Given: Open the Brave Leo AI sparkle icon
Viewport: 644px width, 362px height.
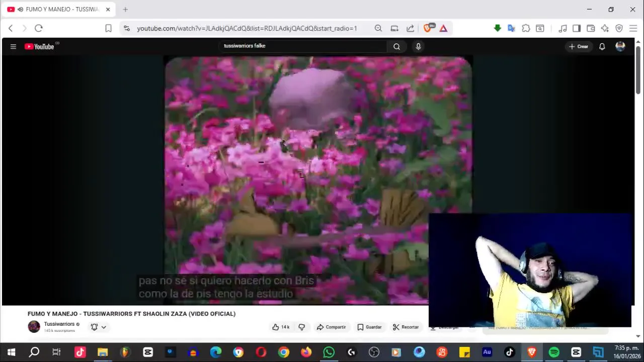Looking at the screenshot, I should click(x=605, y=29).
